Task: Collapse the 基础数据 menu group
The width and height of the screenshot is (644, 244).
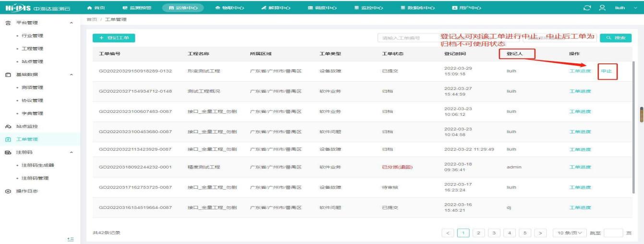Action: pyautogui.click(x=72, y=74)
